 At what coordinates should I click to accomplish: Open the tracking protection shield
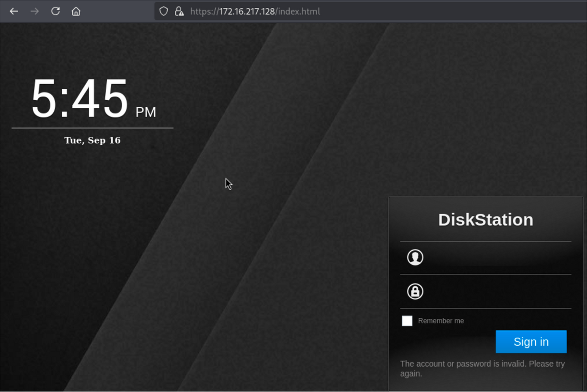[164, 11]
